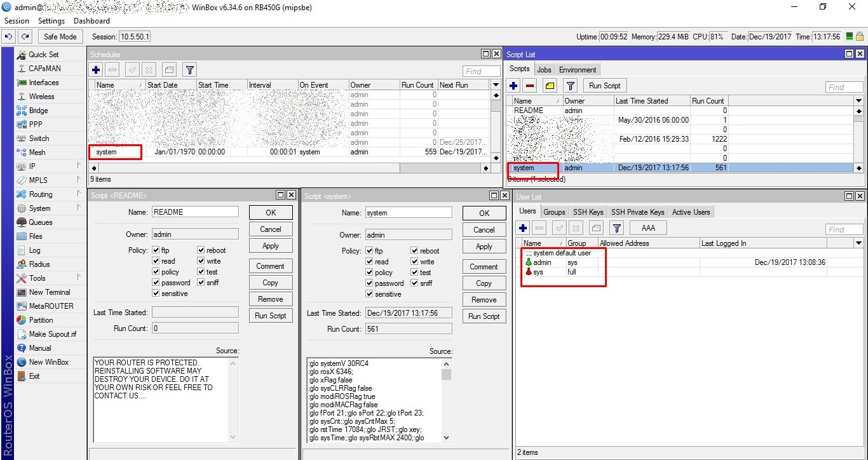The height and width of the screenshot is (460, 868).
Task: Click the redo arrow icon in toolbar
Action: [x=25, y=37]
